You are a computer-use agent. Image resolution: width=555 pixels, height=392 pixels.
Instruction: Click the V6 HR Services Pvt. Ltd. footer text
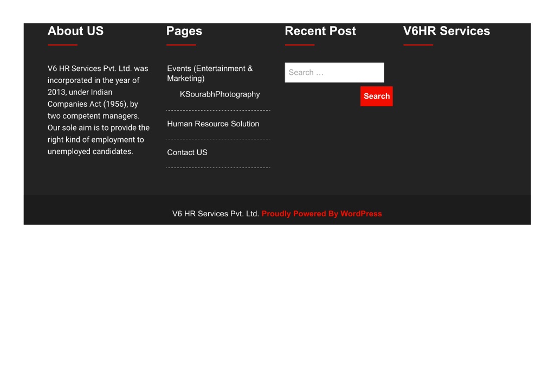[x=216, y=214]
